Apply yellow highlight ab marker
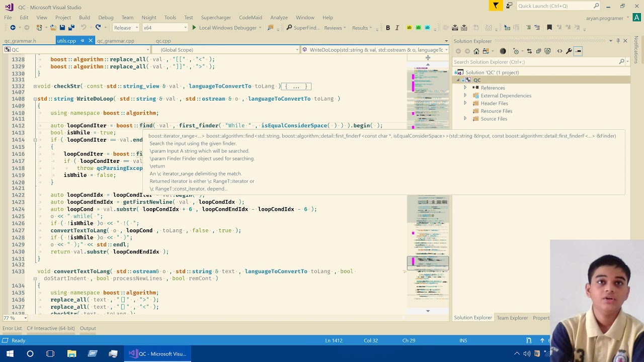 pos(409,28)
